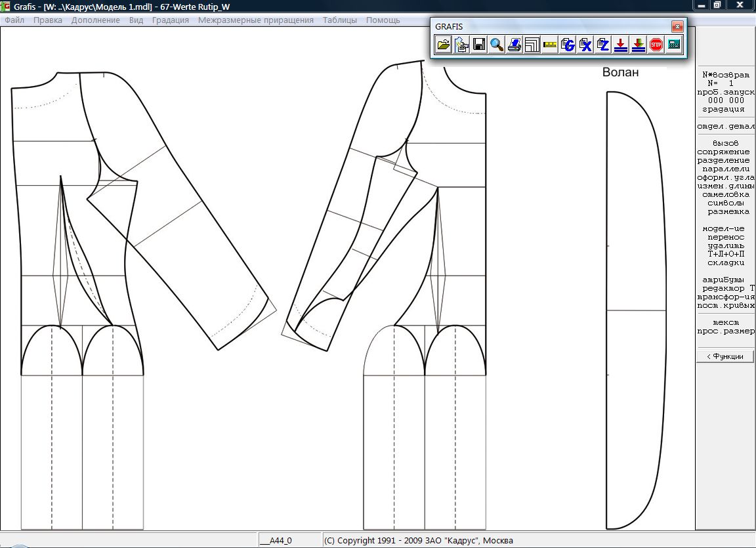The height and width of the screenshot is (548, 756).
Task: Choose параллели function
Action: (726, 169)
